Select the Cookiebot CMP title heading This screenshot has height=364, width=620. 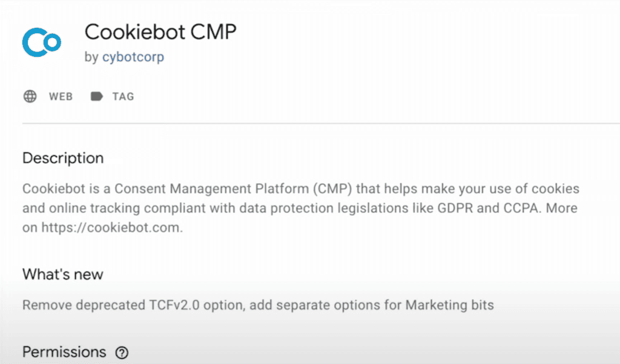click(x=160, y=32)
